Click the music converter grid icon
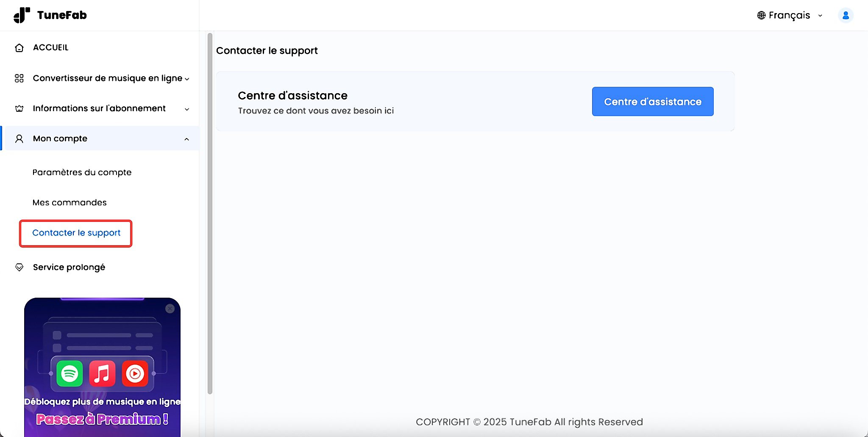 19,78
